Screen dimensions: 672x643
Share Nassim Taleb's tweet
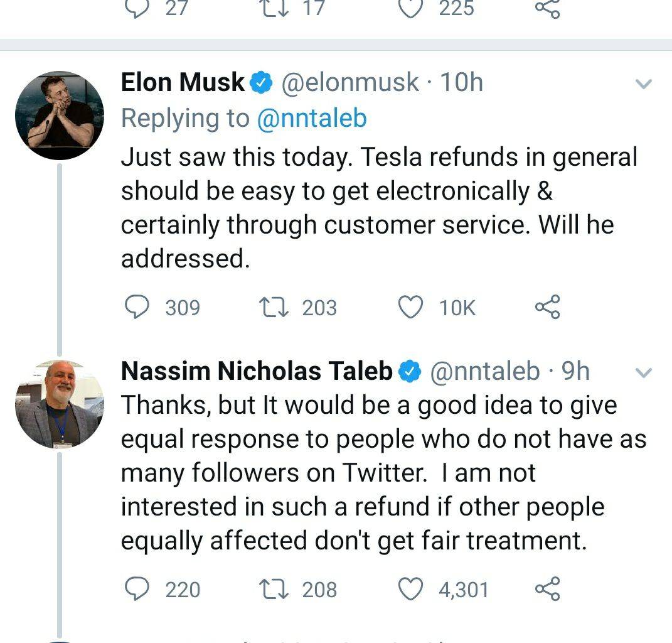coord(547,589)
